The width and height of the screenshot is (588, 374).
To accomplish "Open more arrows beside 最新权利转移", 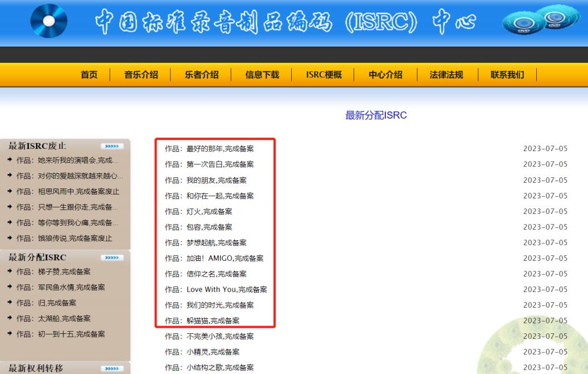I will [112, 368].
